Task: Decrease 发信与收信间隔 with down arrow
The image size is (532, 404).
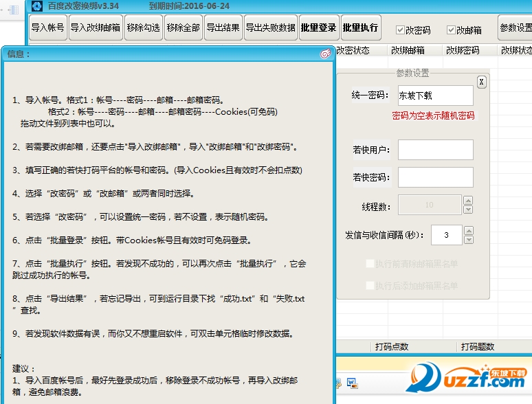Action: pyautogui.click(x=469, y=240)
